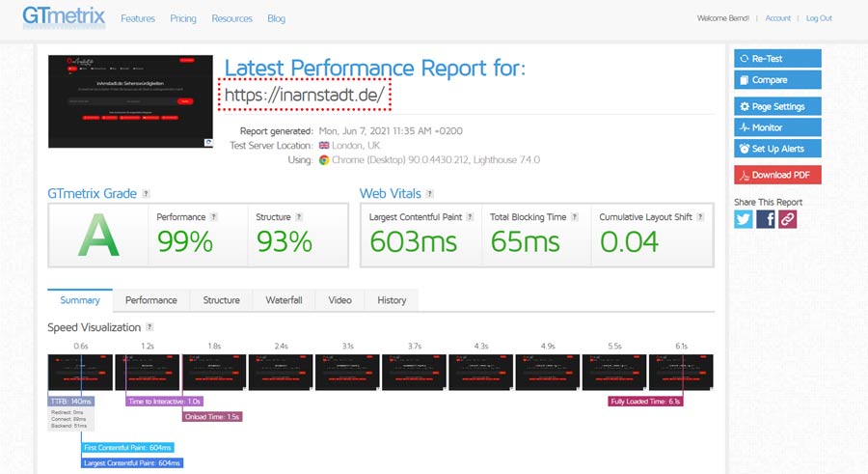The height and width of the screenshot is (474, 868).
Task: Open Pricing in the top navigation
Action: [x=183, y=18]
